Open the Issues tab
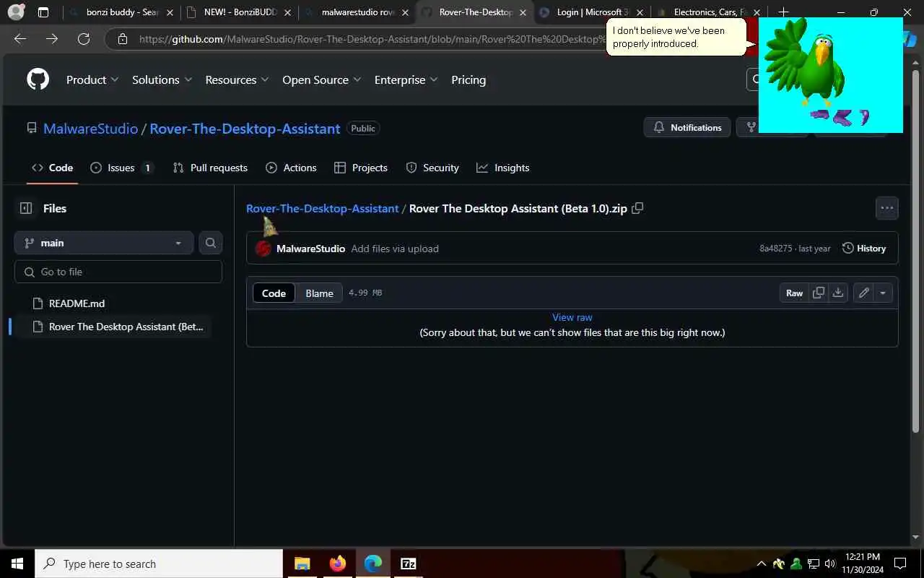This screenshot has height=578, width=924. coord(121,168)
